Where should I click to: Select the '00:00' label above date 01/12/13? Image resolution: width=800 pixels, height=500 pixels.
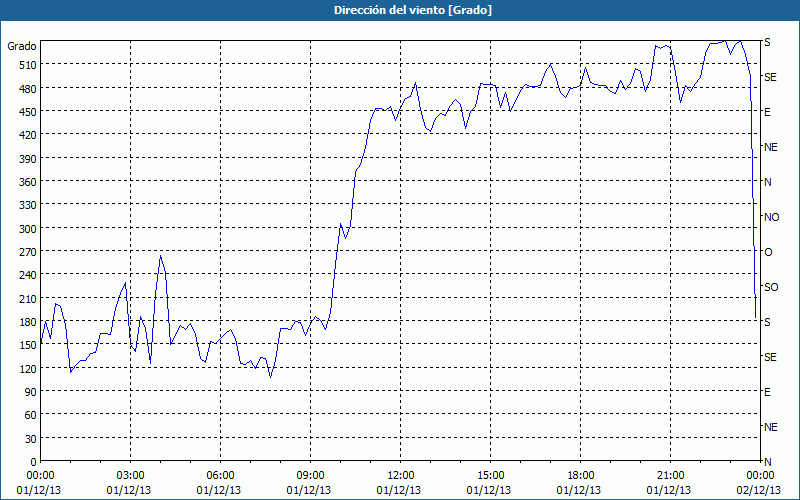click(40, 476)
